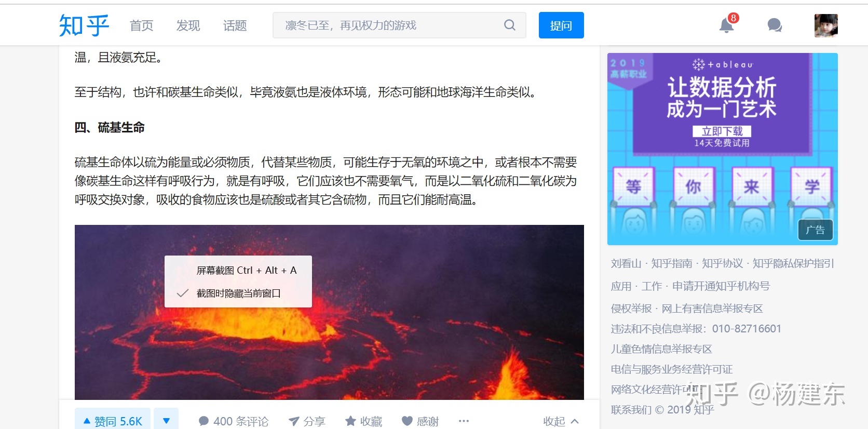The image size is (868, 429).
Task: Click the blue 提问 button
Action: 561,25
